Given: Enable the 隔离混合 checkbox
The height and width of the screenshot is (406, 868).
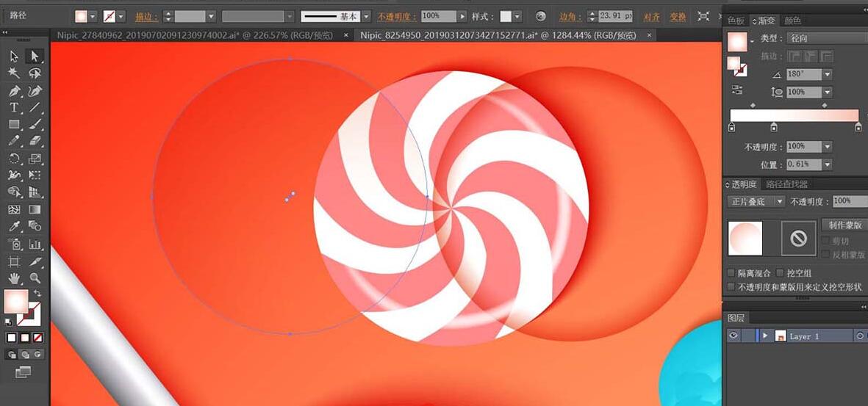Looking at the screenshot, I should (x=731, y=273).
